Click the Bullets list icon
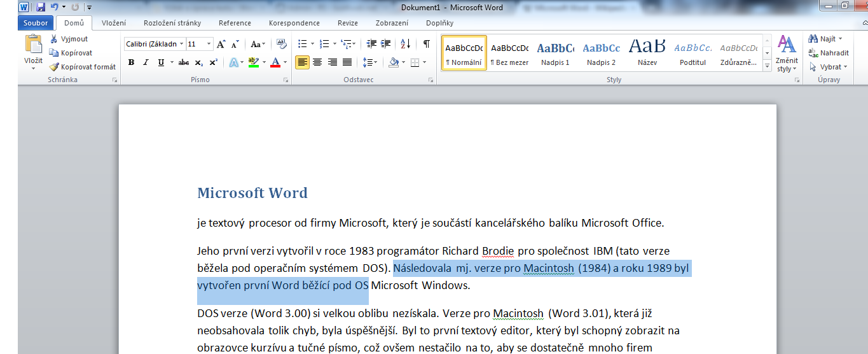868x354 pixels. (x=302, y=44)
